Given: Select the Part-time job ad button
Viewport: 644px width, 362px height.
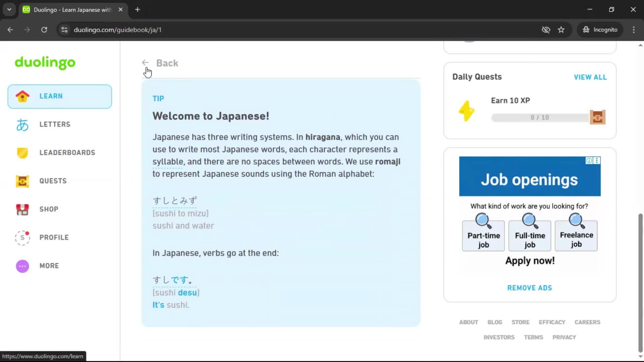Looking at the screenshot, I should coord(483,236).
